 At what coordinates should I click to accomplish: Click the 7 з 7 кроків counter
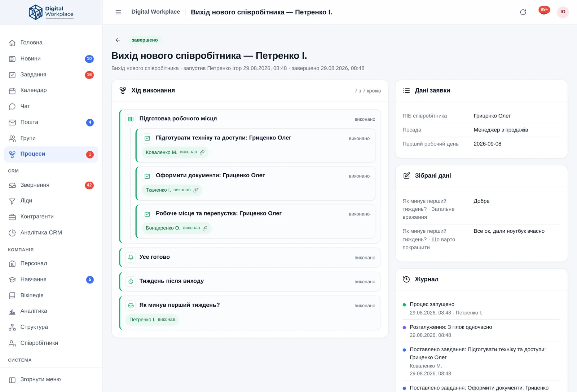click(x=367, y=91)
